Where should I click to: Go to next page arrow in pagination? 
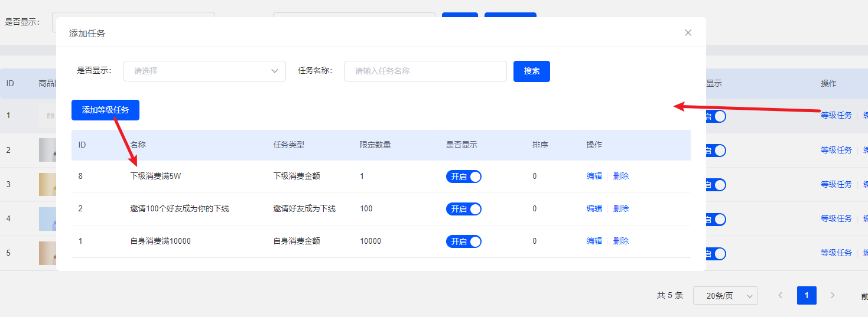pyautogui.click(x=833, y=295)
